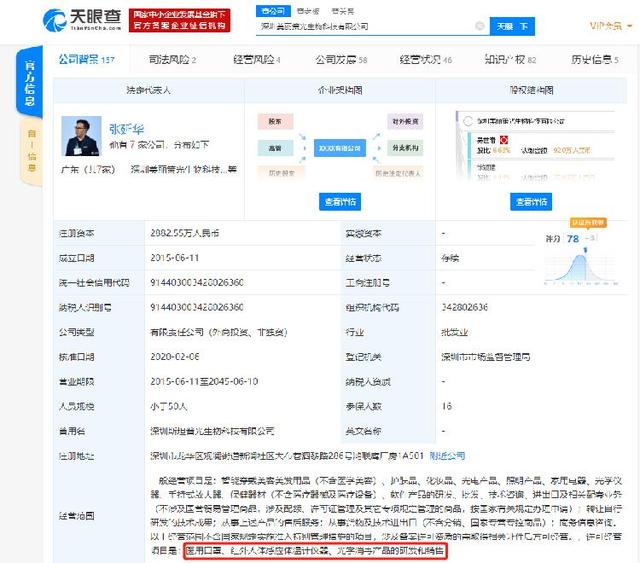Click the unified social credit code value
Image resolution: width=640 pixels, height=563 pixels.
click(197, 283)
